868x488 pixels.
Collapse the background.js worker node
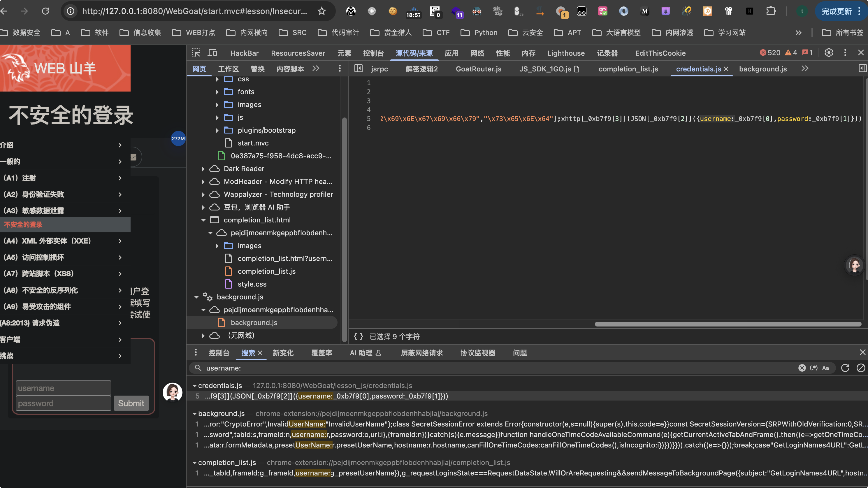[x=196, y=297]
